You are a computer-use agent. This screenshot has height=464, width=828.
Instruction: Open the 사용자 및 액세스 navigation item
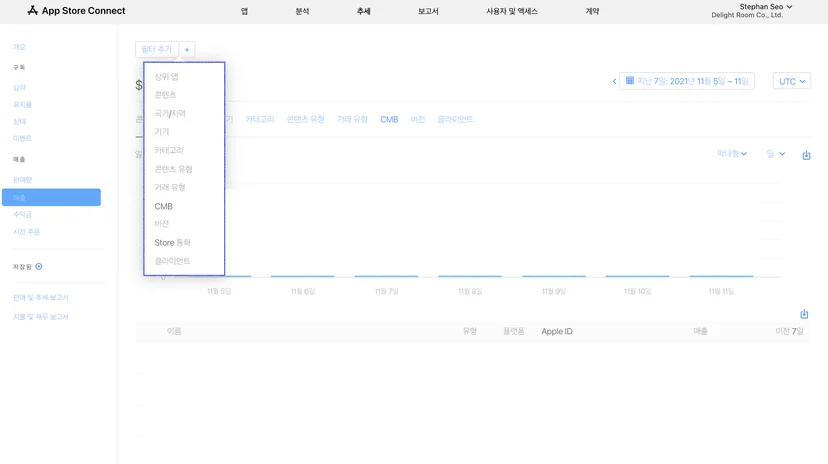(512, 11)
